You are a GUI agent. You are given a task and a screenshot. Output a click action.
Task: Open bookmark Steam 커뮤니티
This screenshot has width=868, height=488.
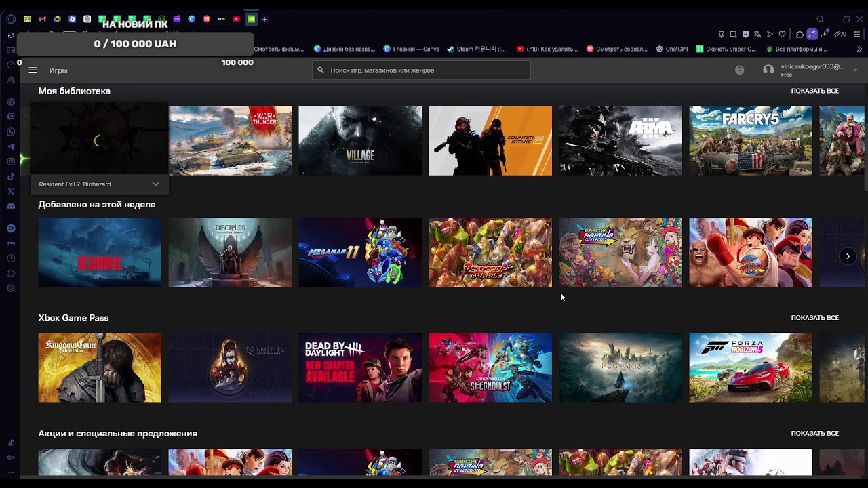pos(477,49)
